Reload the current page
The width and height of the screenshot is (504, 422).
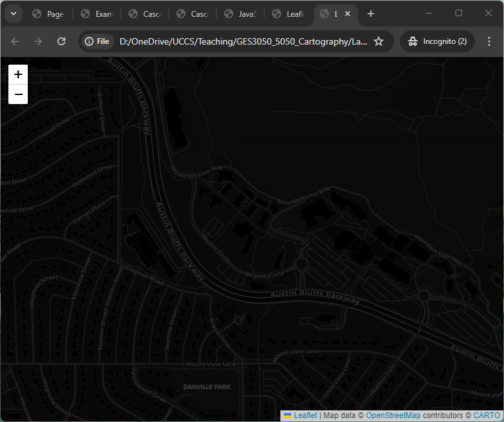click(x=61, y=41)
